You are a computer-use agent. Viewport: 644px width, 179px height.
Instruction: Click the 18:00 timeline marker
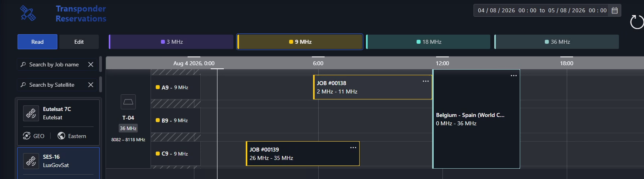click(x=567, y=63)
